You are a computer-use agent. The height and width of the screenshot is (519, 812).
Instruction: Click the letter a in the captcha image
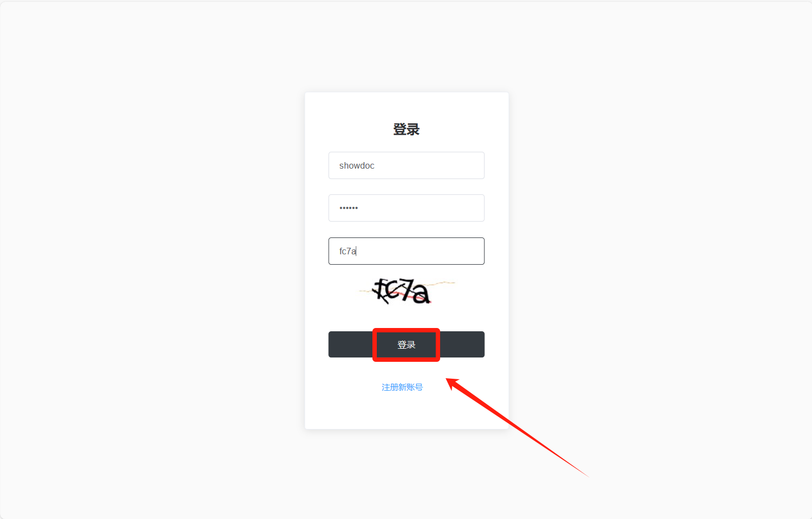point(421,295)
